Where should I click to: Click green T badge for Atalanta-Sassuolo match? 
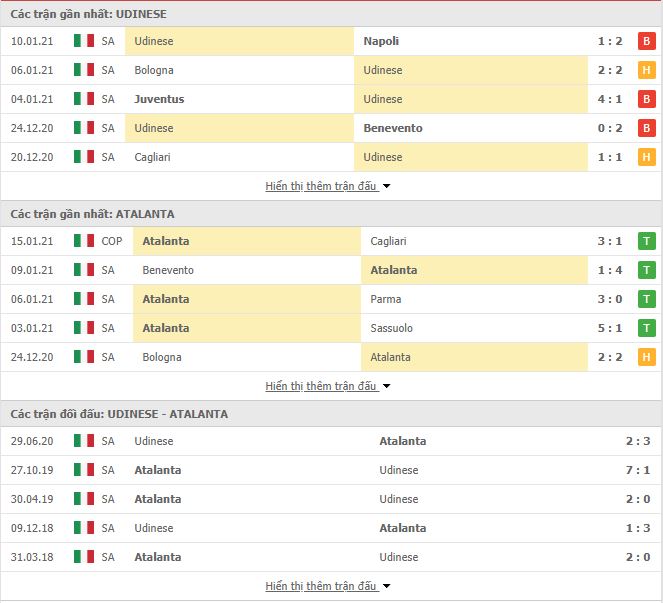click(x=646, y=328)
